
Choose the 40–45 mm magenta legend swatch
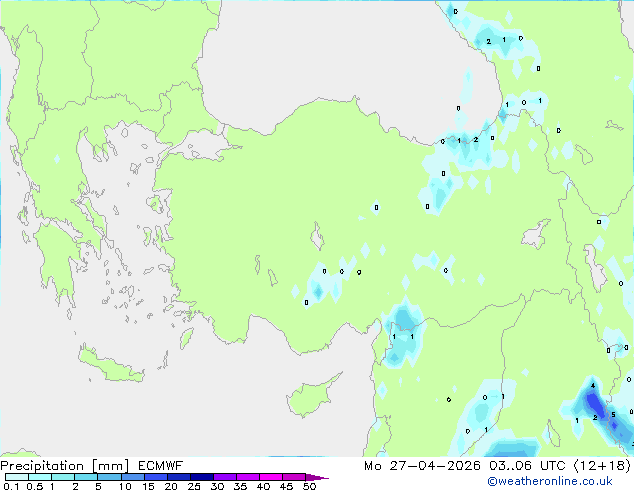pyautogui.click(x=271, y=477)
